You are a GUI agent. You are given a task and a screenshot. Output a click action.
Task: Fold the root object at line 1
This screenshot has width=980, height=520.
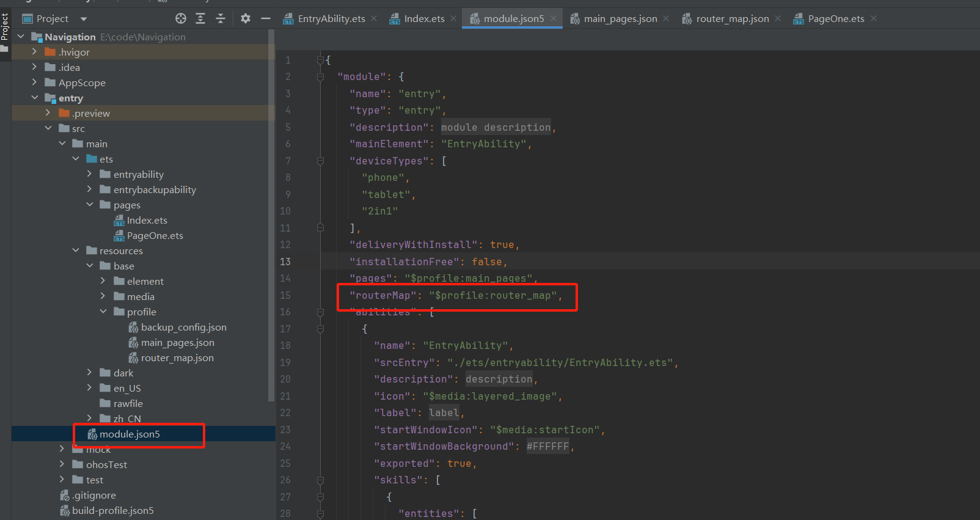point(320,60)
